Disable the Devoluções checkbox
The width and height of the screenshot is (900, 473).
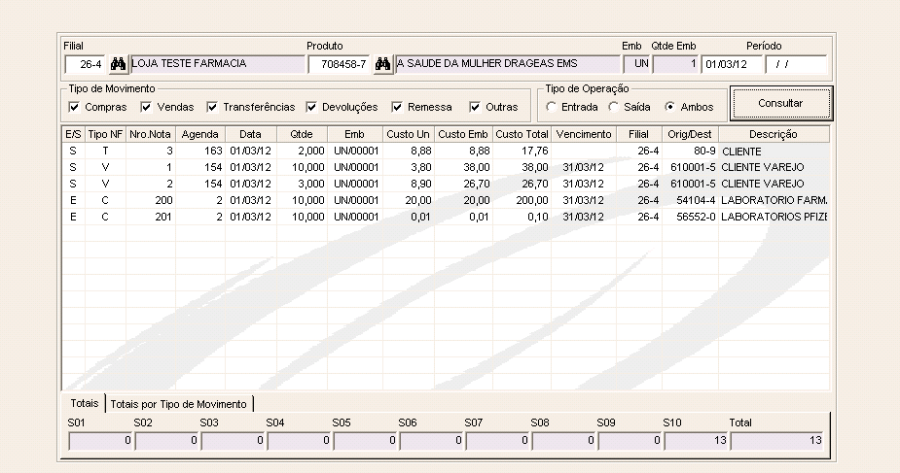click(x=312, y=107)
